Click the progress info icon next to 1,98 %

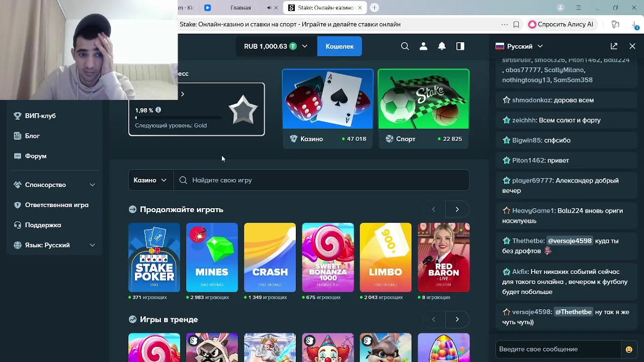158,110
